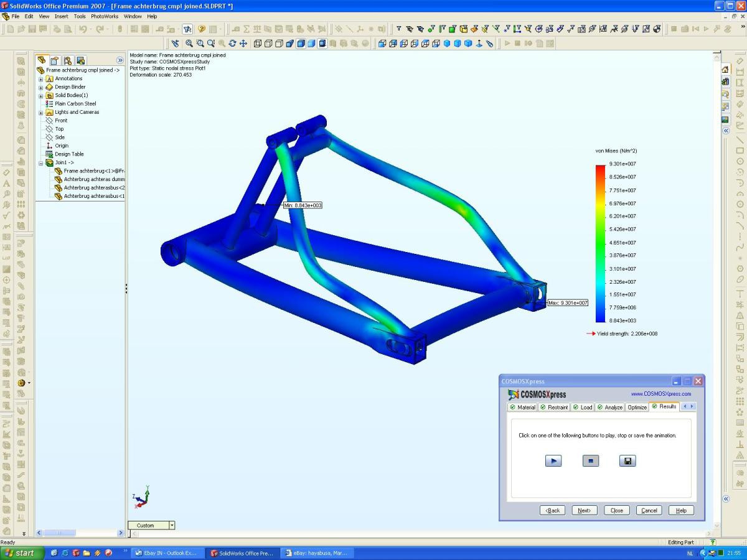Click the Previous View icon
The height and width of the screenshot is (560, 747).
point(176,44)
